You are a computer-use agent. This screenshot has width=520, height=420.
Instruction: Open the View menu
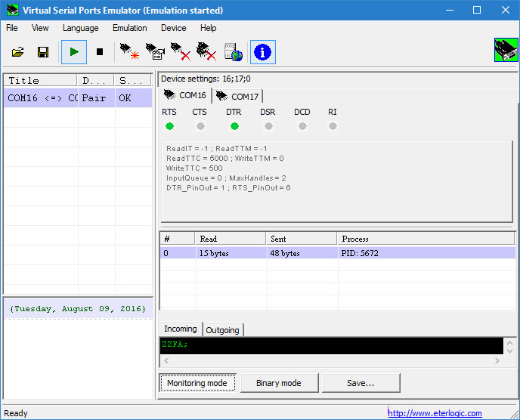(x=40, y=28)
